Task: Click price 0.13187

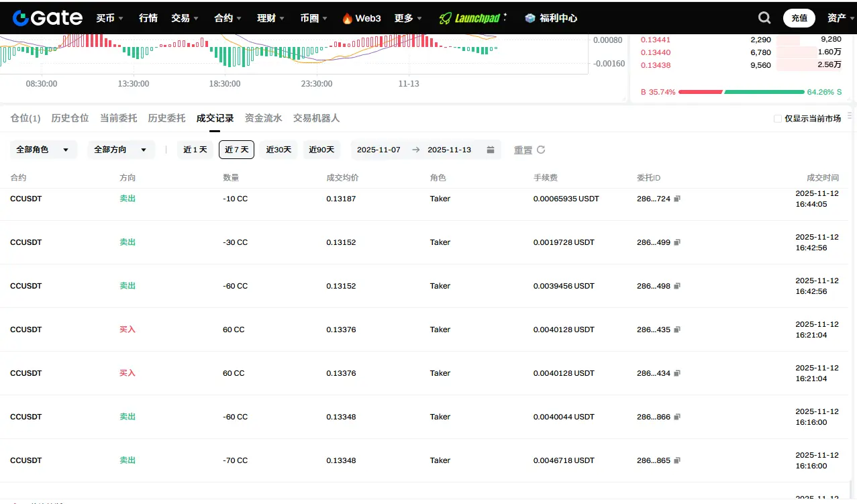Action: (341, 199)
